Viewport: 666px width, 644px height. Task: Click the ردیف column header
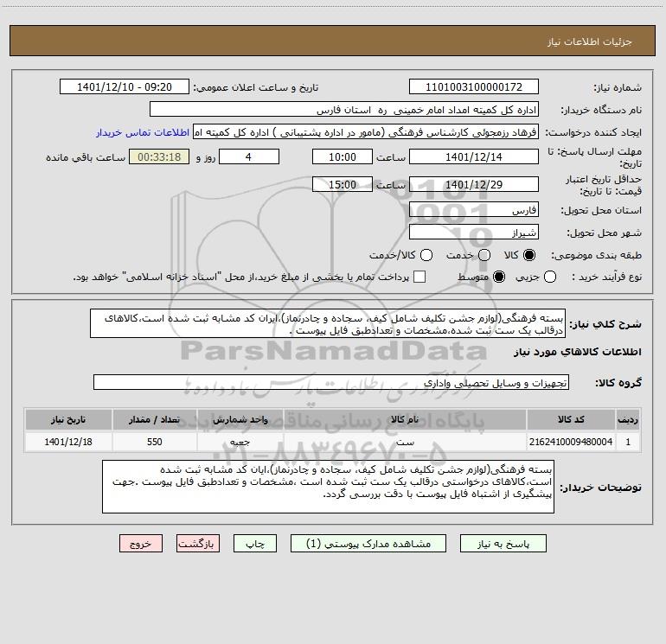(628, 419)
